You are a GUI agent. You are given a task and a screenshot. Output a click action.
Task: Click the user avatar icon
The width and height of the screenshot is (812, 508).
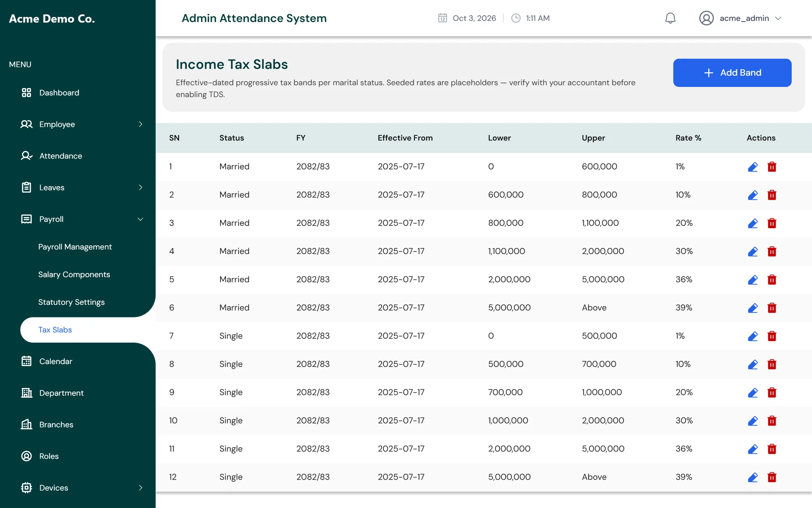click(x=706, y=18)
